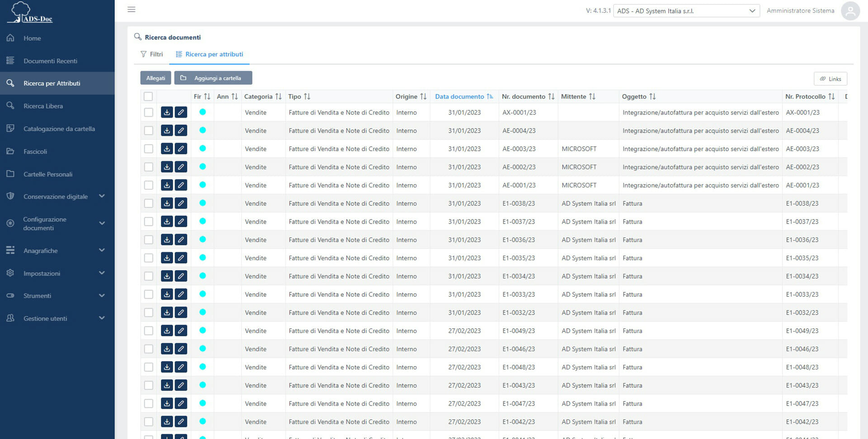This screenshot has height=439, width=868.
Task: Expand the Strumenti menu
Action: pyautogui.click(x=57, y=296)
